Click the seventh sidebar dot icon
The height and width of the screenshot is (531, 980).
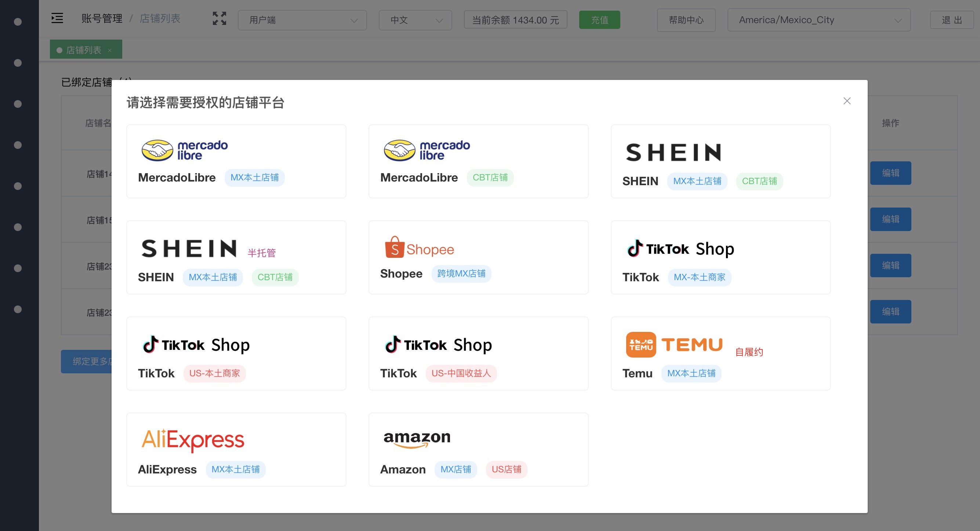pos(18,268)
